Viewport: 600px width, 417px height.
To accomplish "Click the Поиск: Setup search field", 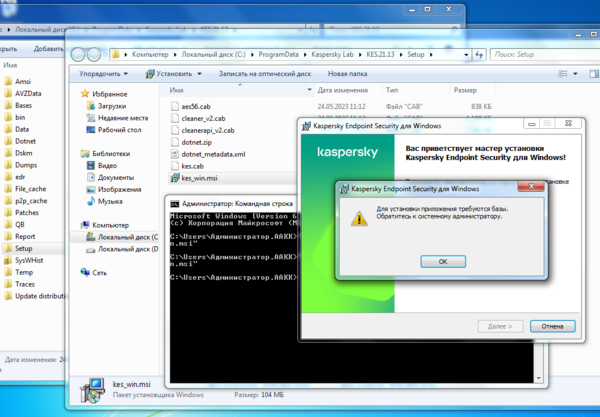I will coord(545,55).
